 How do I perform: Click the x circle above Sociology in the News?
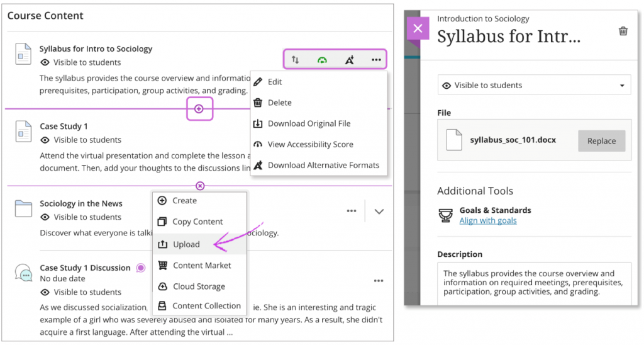click(200, 186)
